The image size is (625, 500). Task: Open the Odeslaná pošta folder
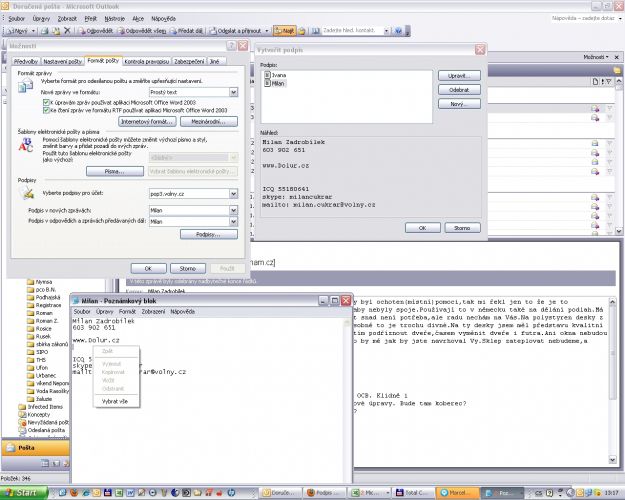click(x=42, y=430)
